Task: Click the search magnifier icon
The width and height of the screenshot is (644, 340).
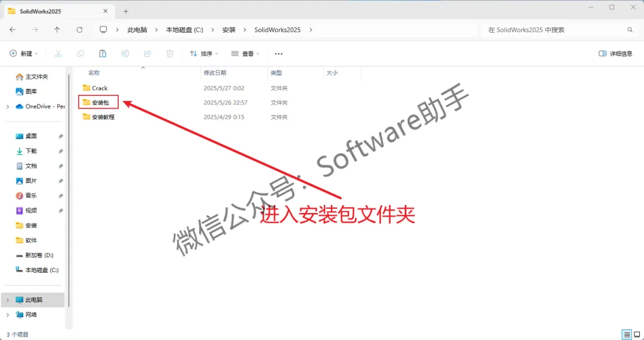Action: click(x=630, y=30)
